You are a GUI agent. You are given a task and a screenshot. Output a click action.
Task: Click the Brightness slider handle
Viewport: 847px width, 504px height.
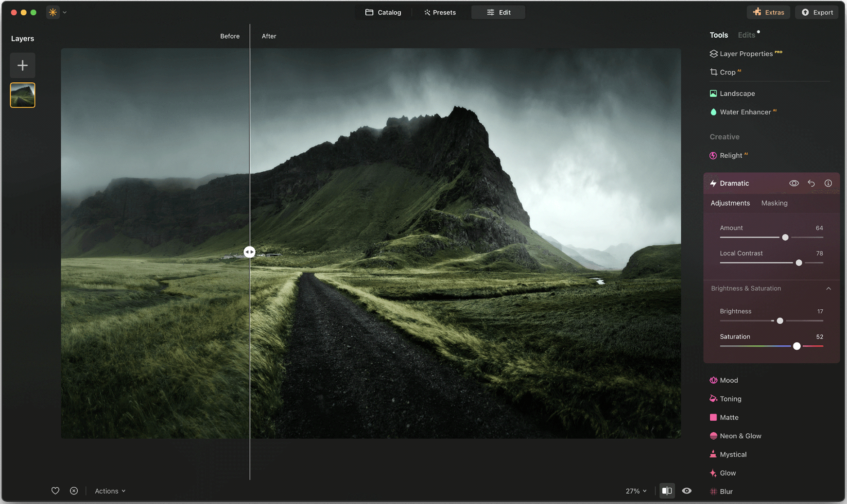(x=780, y=321)
